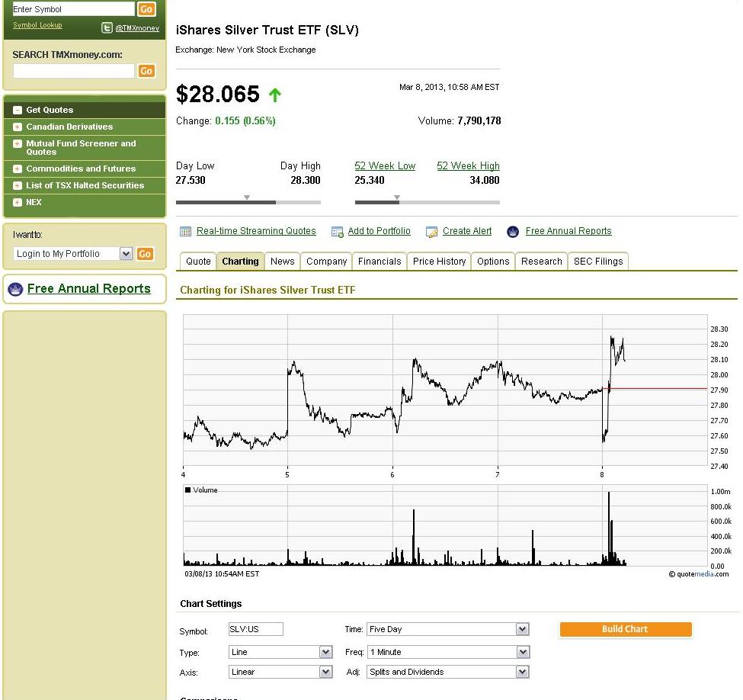Image resolution: width=743 pixels, height=700 pixels.
Task: Expand List of TSX Halted Securities
Action: tap(18, 185)
